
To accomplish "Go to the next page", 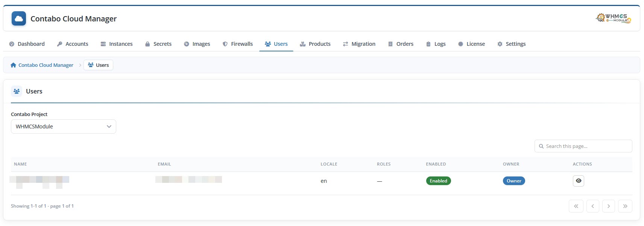I will 609,206.
